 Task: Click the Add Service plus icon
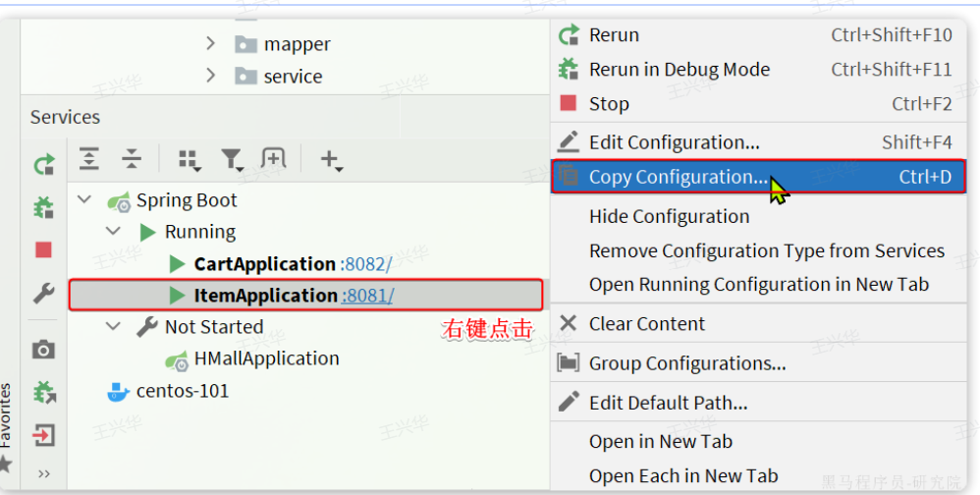click(x=331, y=159)
